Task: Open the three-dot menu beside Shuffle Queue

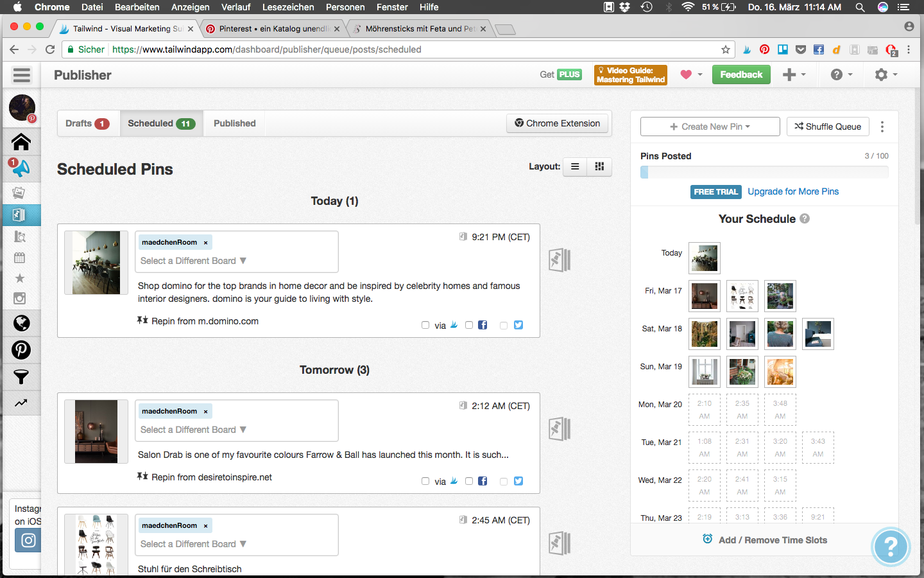Action: pyautogui.click(x=882, y=127)
